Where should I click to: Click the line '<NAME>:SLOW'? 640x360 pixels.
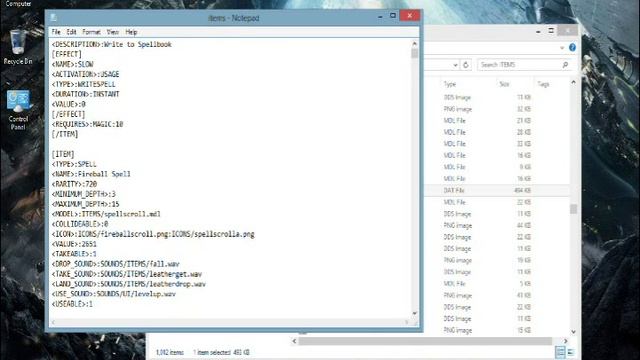(72, 64)
